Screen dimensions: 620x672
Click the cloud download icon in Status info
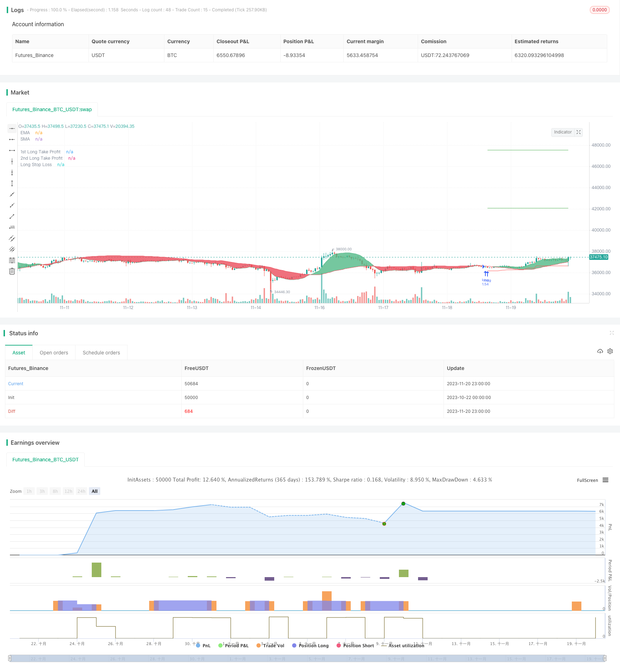[600, 351]
